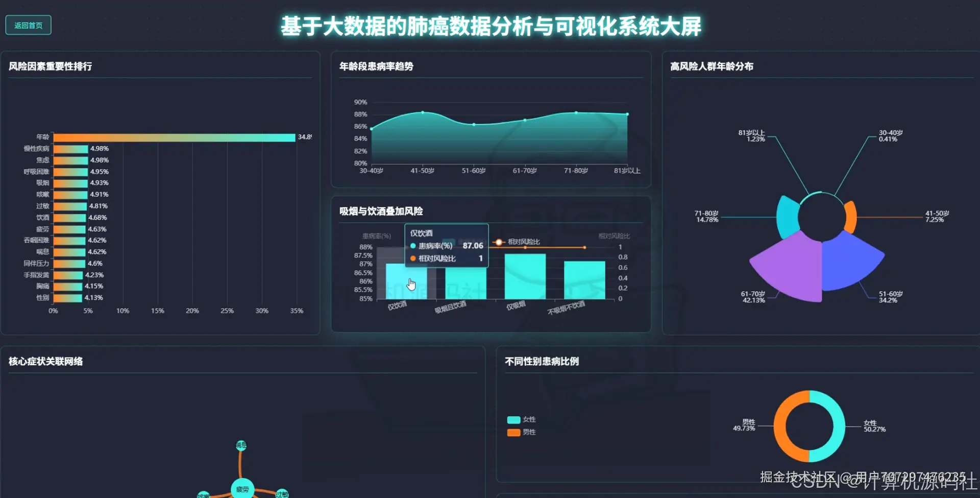Click the 返回首页 button
Image resolution: width=980 pixels, height=498 pixels.
pyautogui.click(x=28, y=25)
